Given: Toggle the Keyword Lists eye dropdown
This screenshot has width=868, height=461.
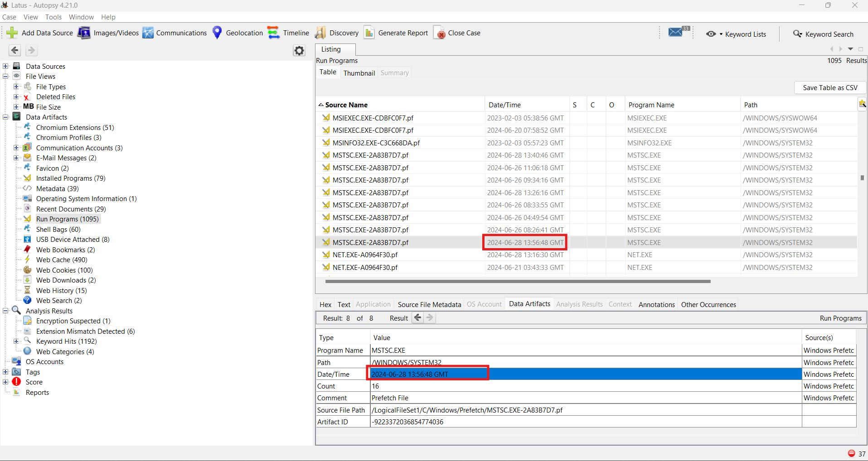Looking at the screenshot, I should (x=714, y=34).
